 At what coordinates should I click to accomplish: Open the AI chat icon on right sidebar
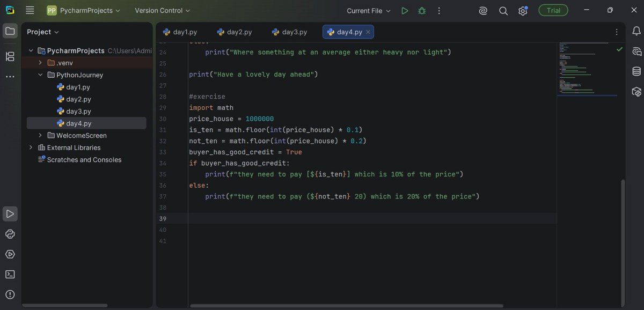pos(636,51)
